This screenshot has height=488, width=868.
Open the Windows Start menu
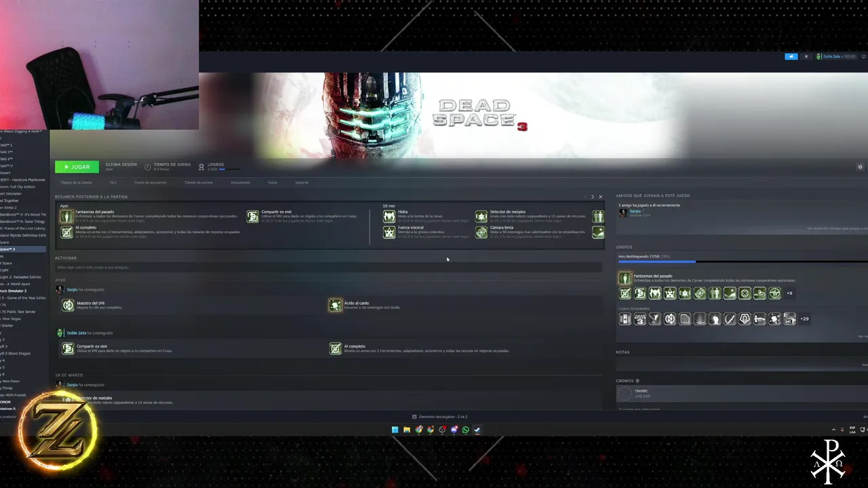[x=395, y=430]
